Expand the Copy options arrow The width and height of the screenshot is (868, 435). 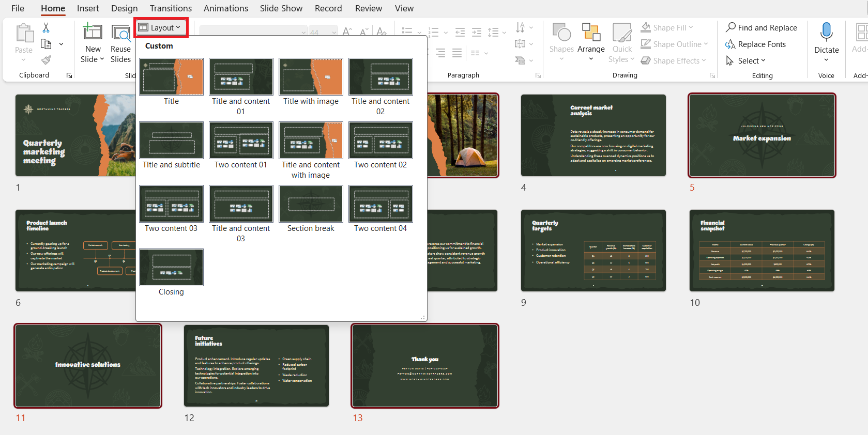[61, 44]
